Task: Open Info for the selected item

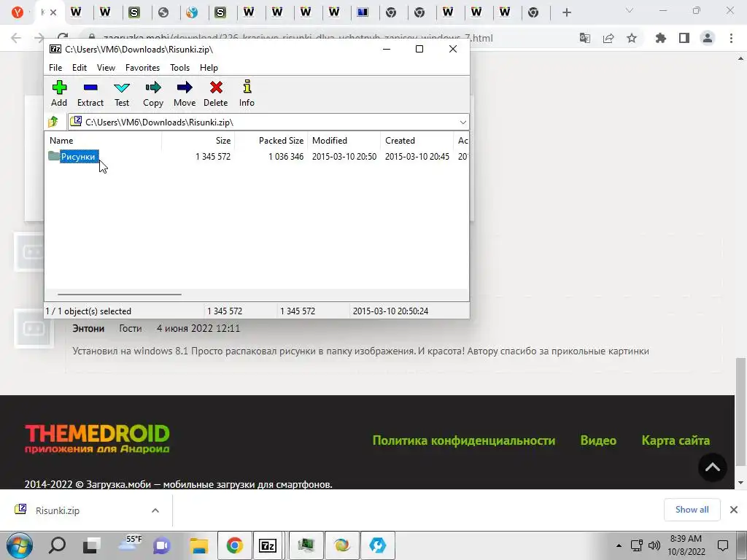Action: 247,93
